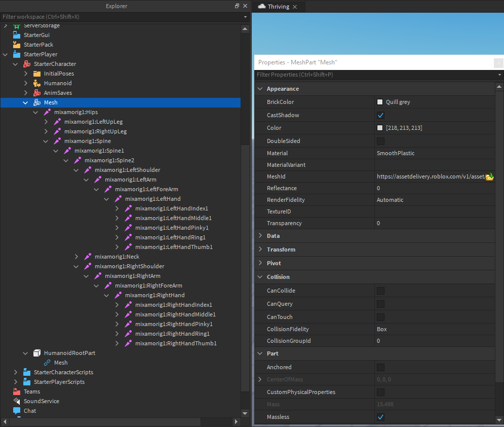Screen dimensions: 504x427
Task: Open the Filter Properties dropdown arrow
Action: pos(498,74)
